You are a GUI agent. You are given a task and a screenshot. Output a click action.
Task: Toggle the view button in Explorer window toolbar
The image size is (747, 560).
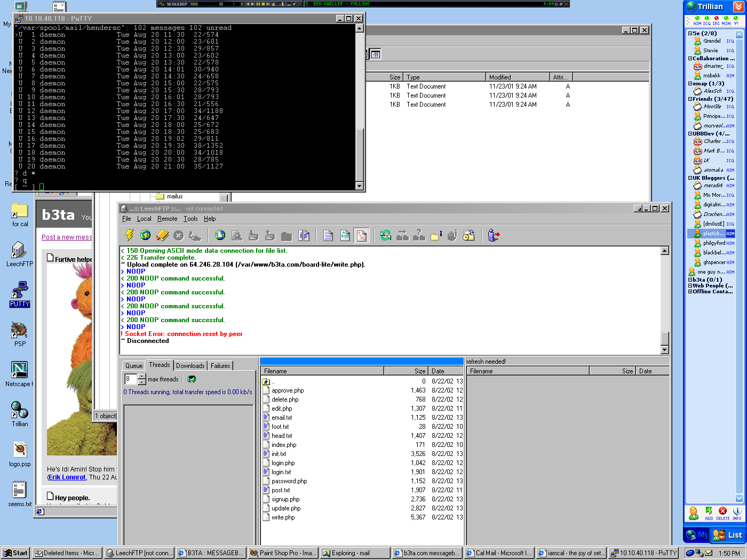(x=376, y=54)
